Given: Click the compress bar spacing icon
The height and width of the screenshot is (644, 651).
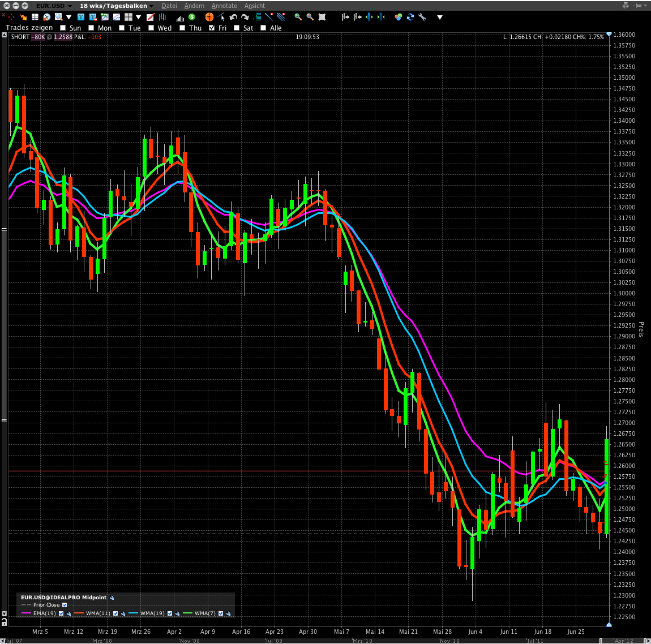Looking at the screenshot, I should pyautogui.click(x=381, y=17).
